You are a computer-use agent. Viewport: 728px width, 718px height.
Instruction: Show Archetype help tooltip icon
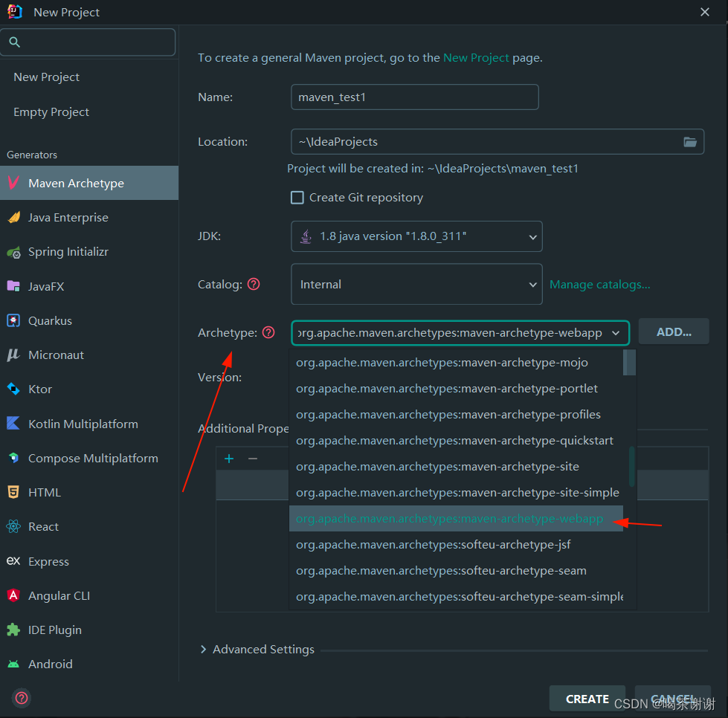268,332
